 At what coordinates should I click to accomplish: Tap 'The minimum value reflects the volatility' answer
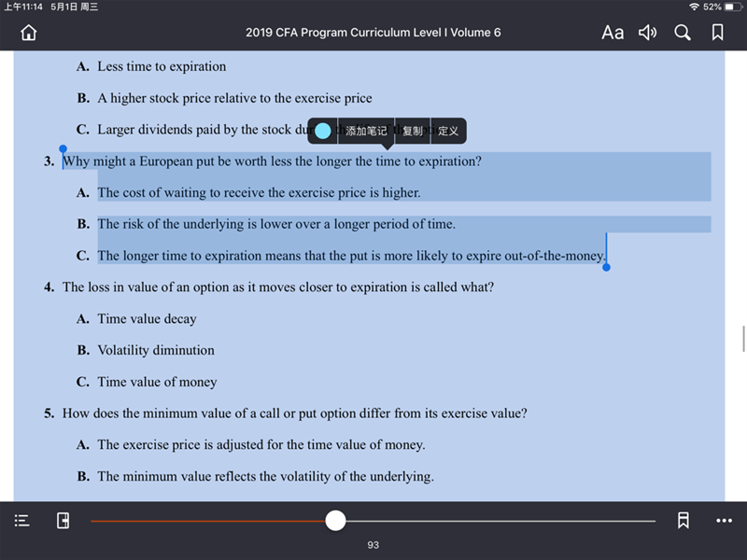pos(266,476)
